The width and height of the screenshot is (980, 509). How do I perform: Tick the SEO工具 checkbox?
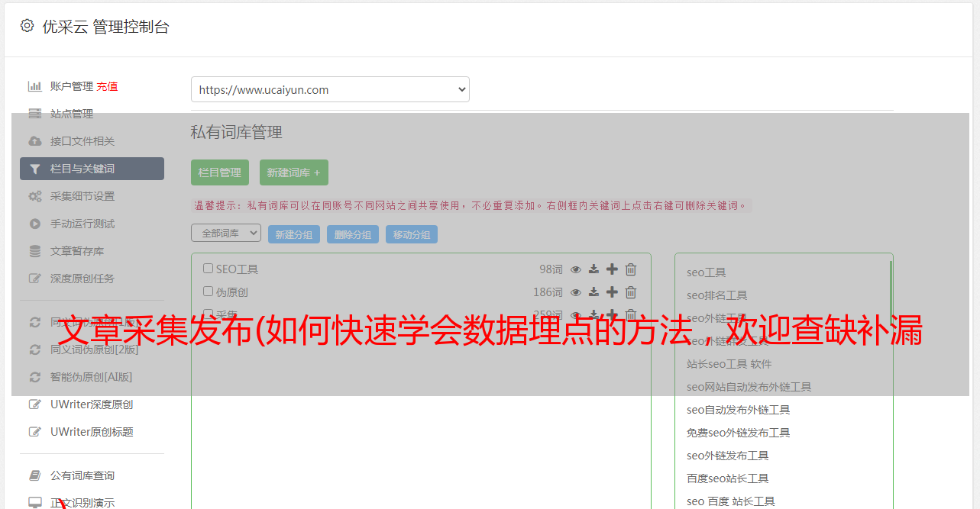(x=208, y=269)
